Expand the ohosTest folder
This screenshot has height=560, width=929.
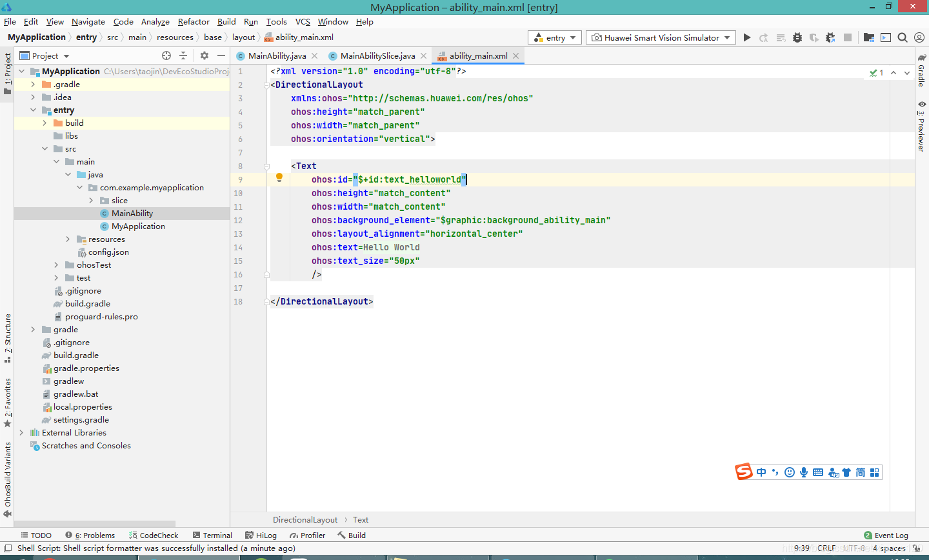(56, 265)
